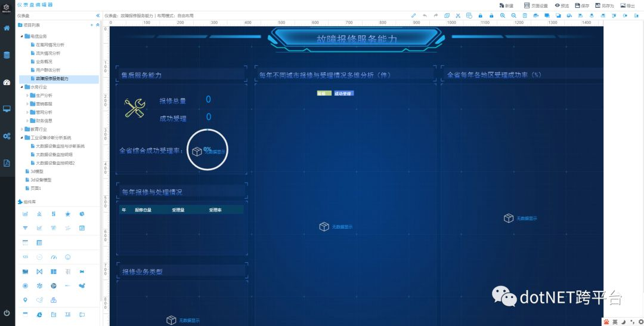Collapse the 电信业务 folder
This screenshot has height=326, width=644.
pos(22,36)
